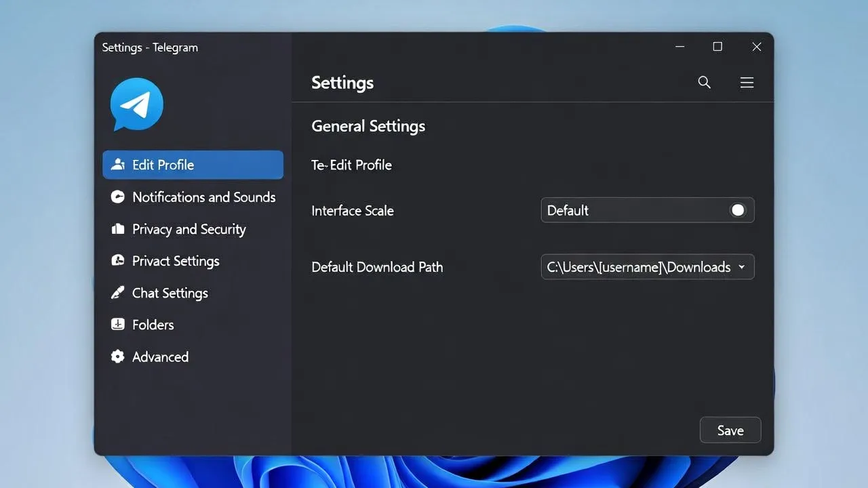Click the gear icon beside Advanced
The height and width of the screenshot is (488, 868).
[119, 357]
